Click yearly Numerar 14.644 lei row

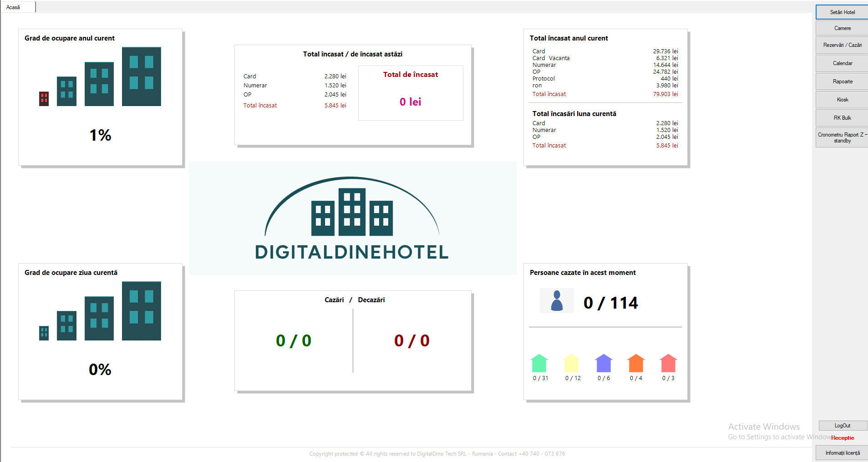(605, 65)
